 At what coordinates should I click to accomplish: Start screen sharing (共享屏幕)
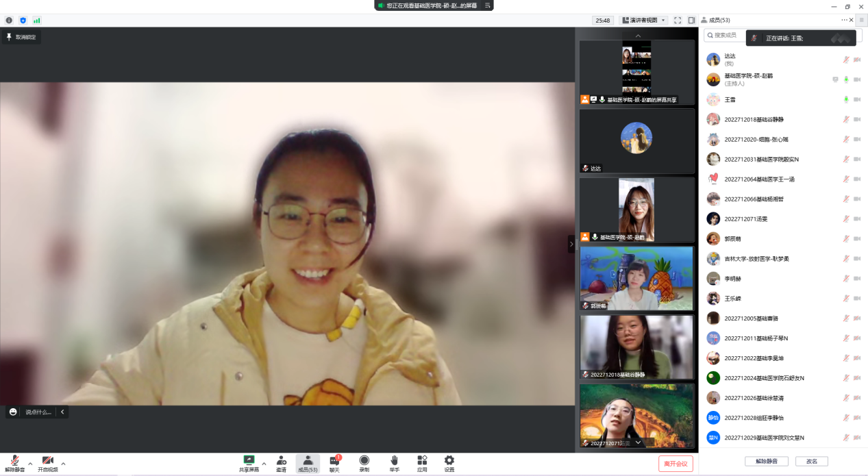[249, 463]
